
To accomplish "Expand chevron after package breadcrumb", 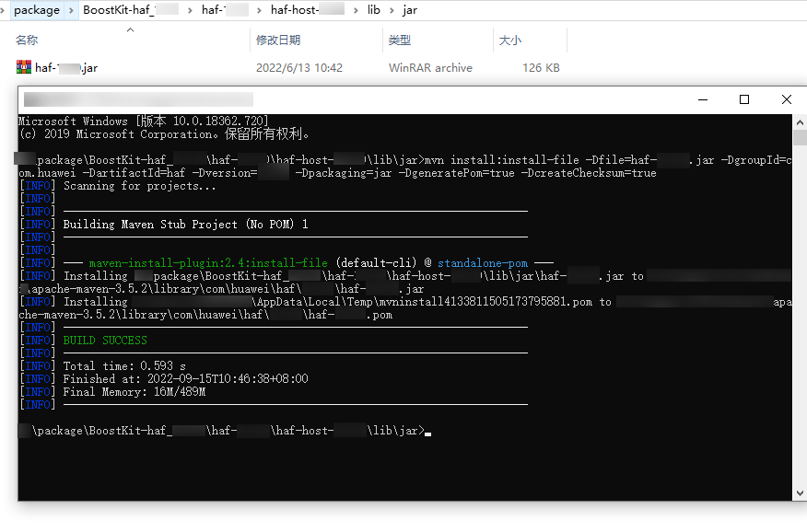I will (x=71, y=10).
